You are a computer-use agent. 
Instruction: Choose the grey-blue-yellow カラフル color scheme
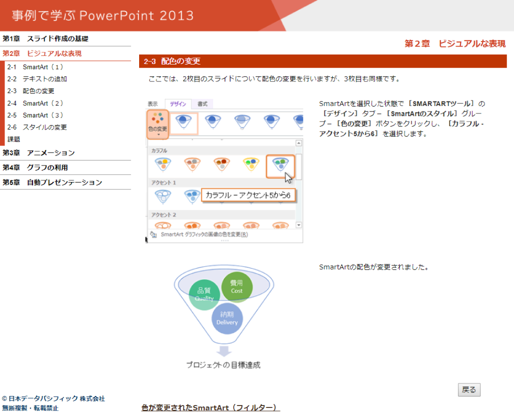pyautogui.click(x=163, y=164)
